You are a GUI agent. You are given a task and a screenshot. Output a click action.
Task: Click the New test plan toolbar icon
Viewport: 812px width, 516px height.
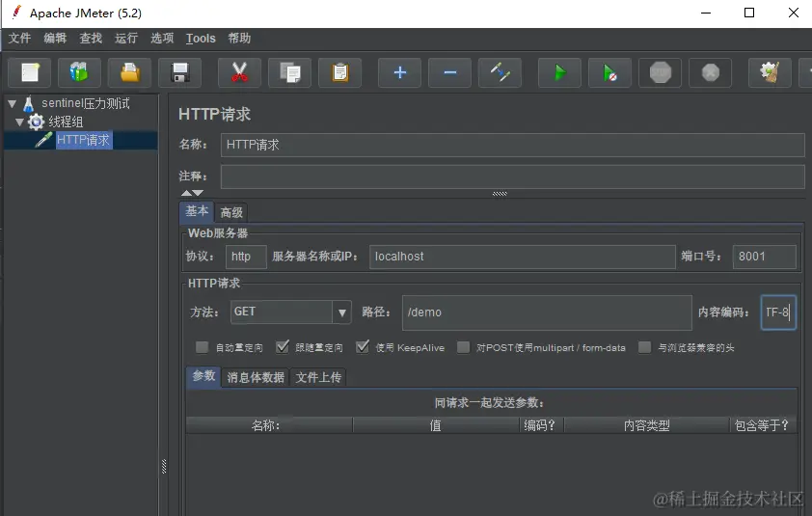[30, 72]
